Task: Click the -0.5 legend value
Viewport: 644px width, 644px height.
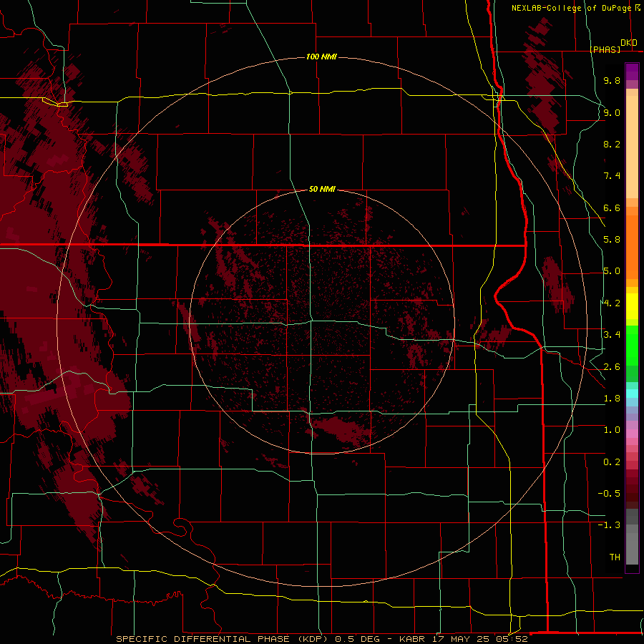Action: click(609, 494)
